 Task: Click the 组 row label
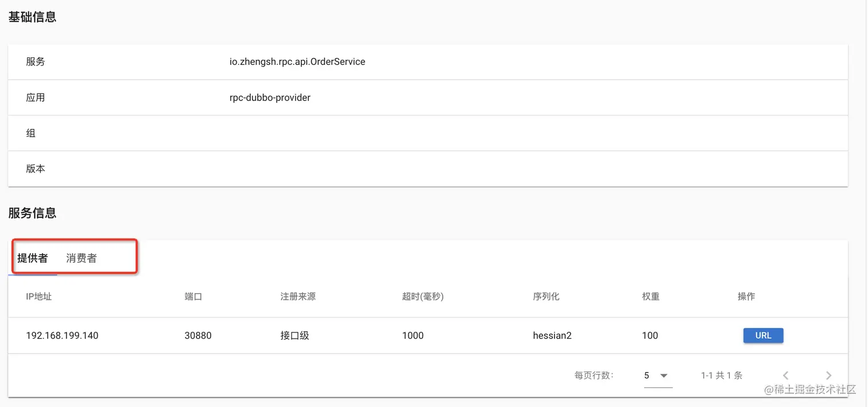coord(31,133)
